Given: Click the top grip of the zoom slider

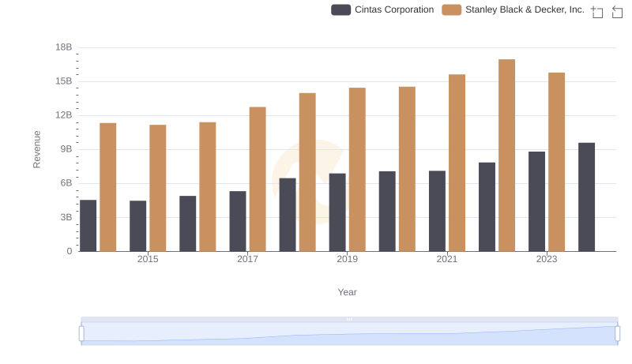Looking at the screenshot, I should tap(349, 319).
